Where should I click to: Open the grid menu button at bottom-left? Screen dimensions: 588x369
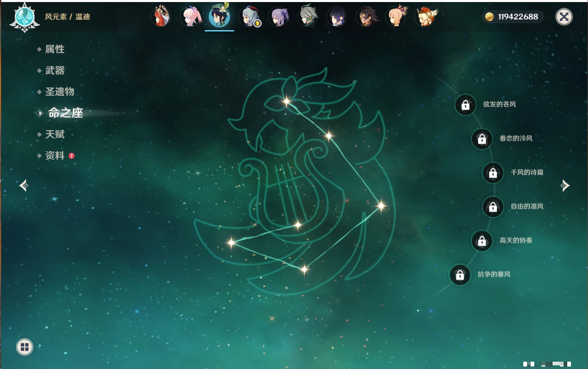click(24, 347)
